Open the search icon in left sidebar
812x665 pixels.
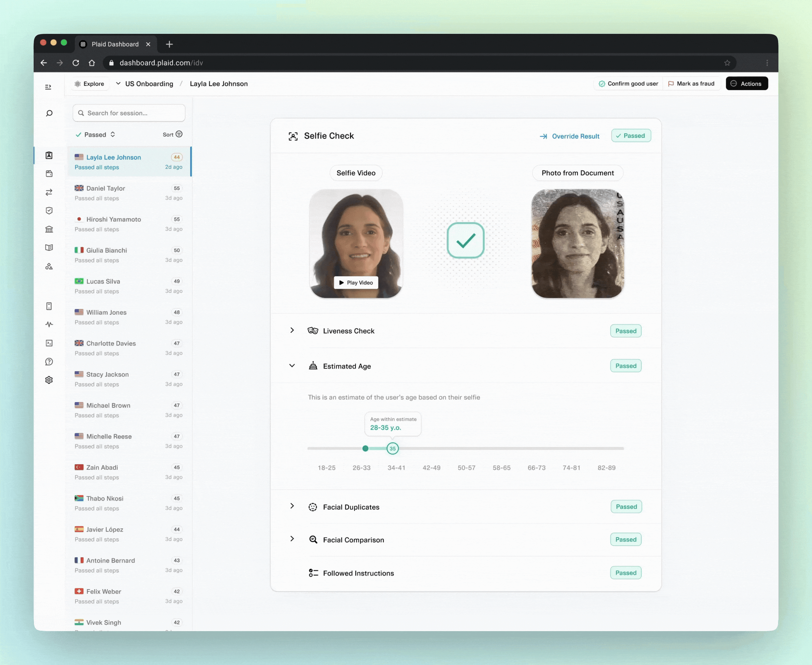pyautogui.click(x=49, y=113)
